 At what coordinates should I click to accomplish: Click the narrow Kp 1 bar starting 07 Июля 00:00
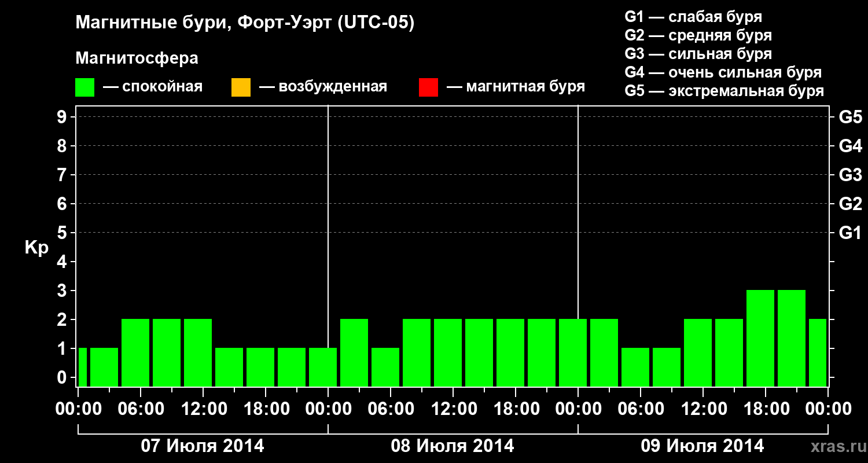click(82, 367)
